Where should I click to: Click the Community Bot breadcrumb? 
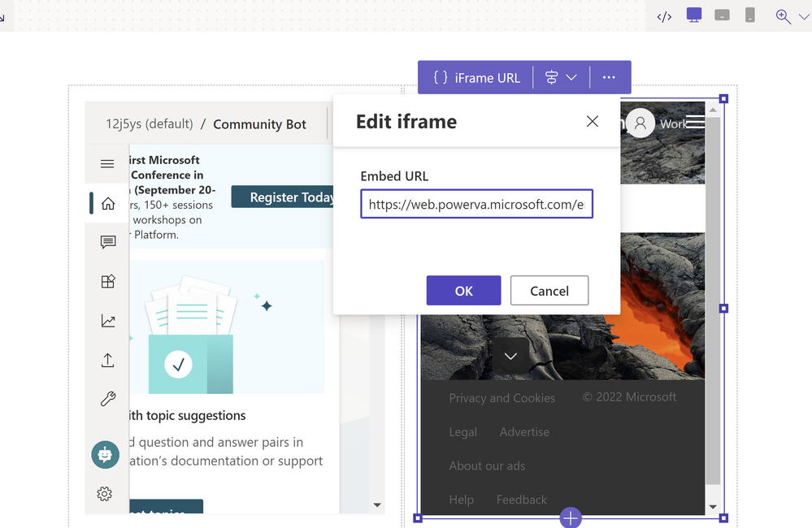[x=259, y=124]
